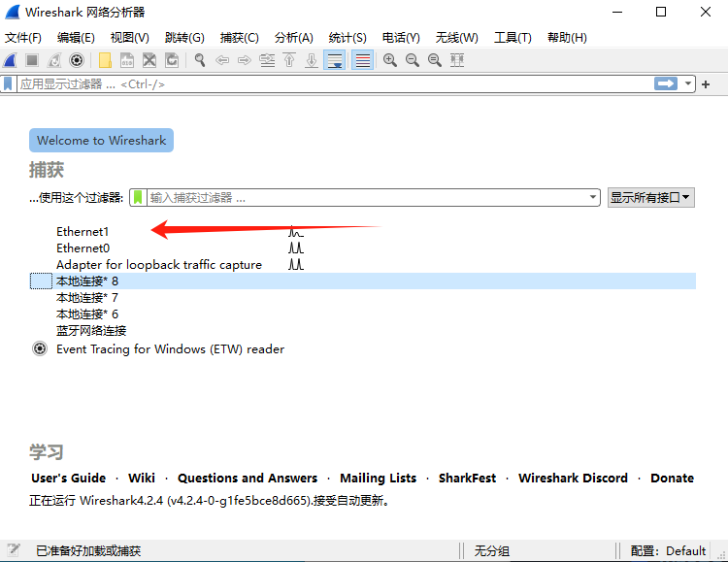The height and width of the screenshot is (562, 728).
Task: Click the resize columns icon
Action: tap(457, 60)
